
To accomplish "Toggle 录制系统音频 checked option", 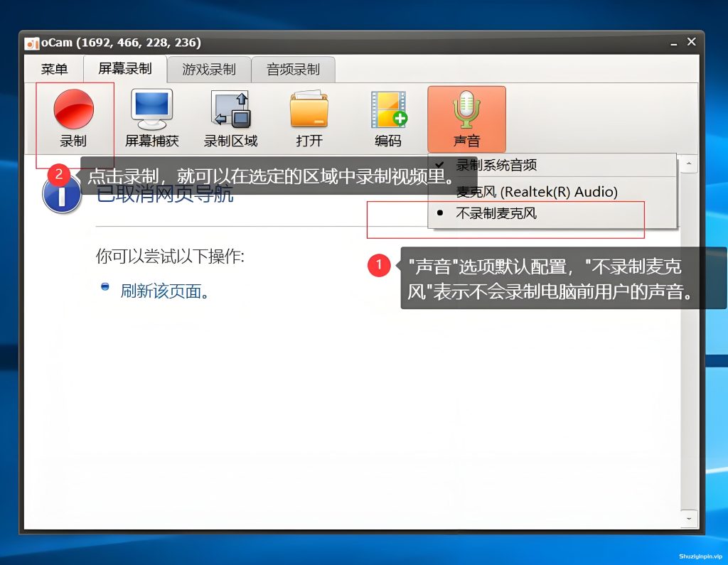I will coord(552,165).
